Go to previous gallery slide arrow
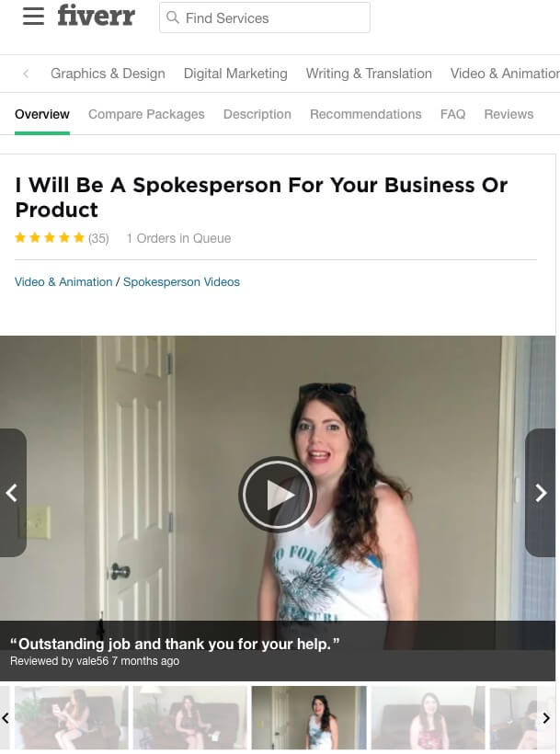 [x=13, y=493]
